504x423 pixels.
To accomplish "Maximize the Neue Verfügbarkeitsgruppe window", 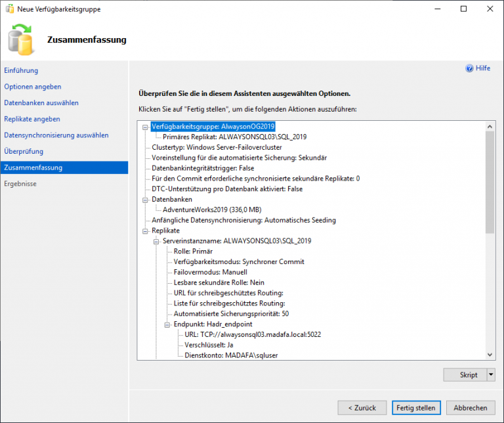I will pos(463,9).
